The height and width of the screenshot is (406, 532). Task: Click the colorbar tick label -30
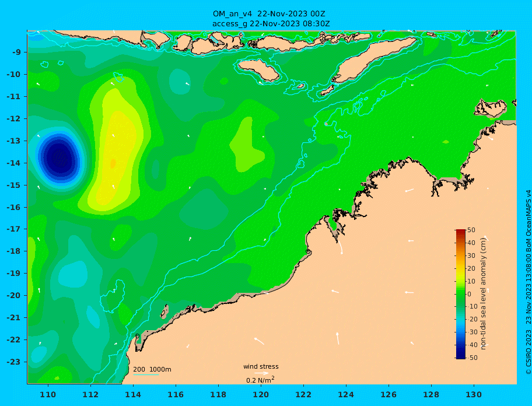(x=471, y=332)
